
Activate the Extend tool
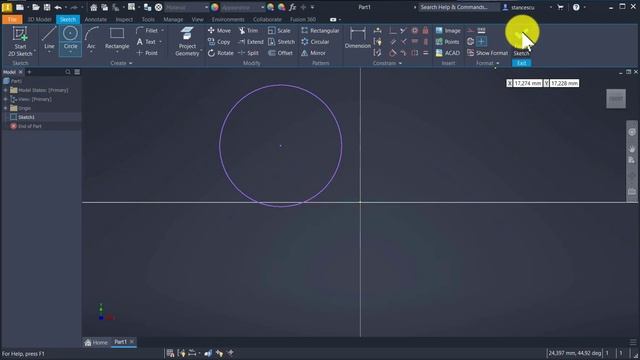point(251,42)
